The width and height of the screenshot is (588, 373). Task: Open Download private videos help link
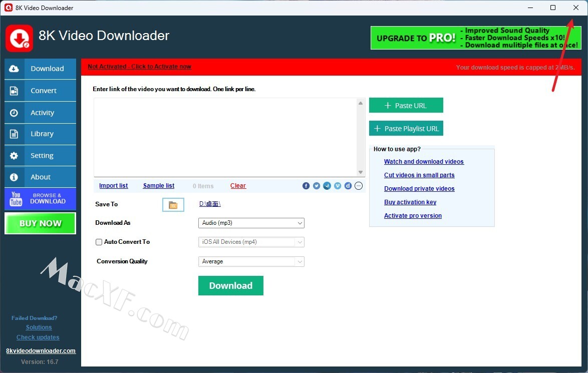point(419,189)
